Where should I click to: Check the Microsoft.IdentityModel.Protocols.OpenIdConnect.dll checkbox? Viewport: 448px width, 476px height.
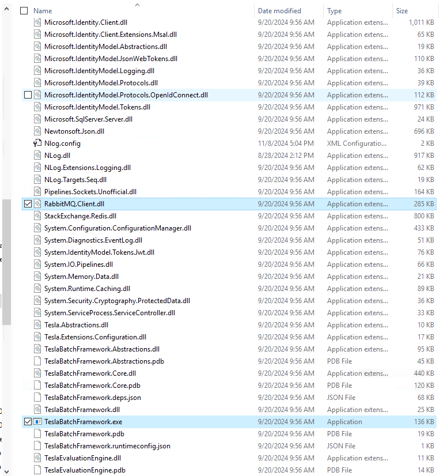point(28,95)
